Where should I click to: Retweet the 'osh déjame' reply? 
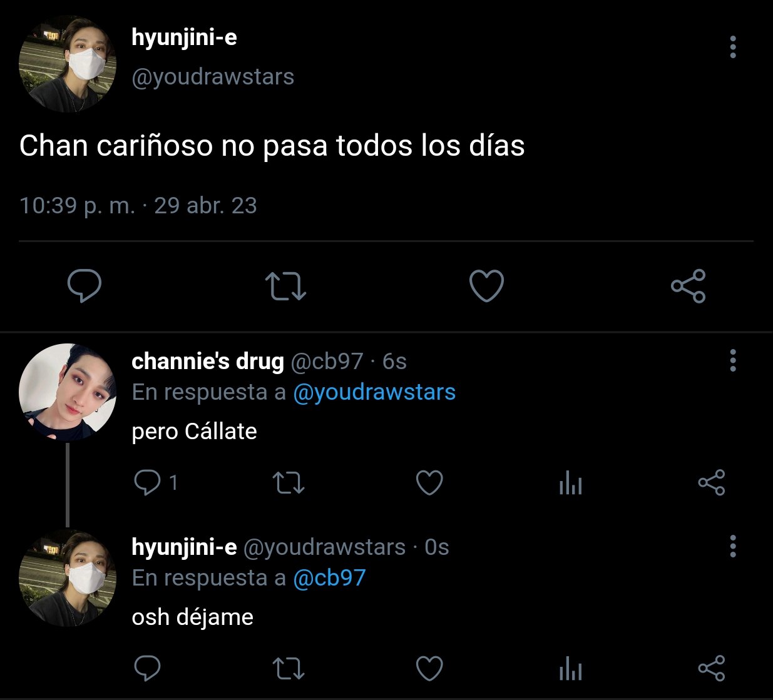(x=289, y=668)
